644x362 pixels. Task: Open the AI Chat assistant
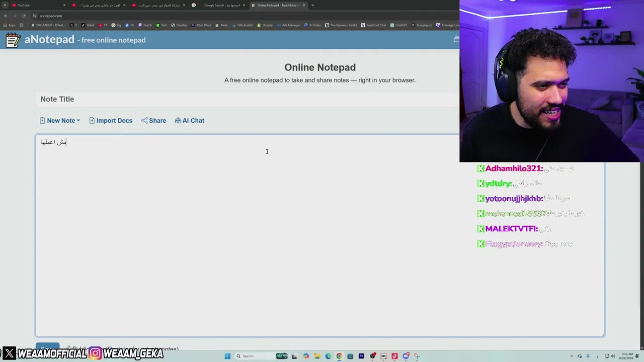(x=189, y=121)
